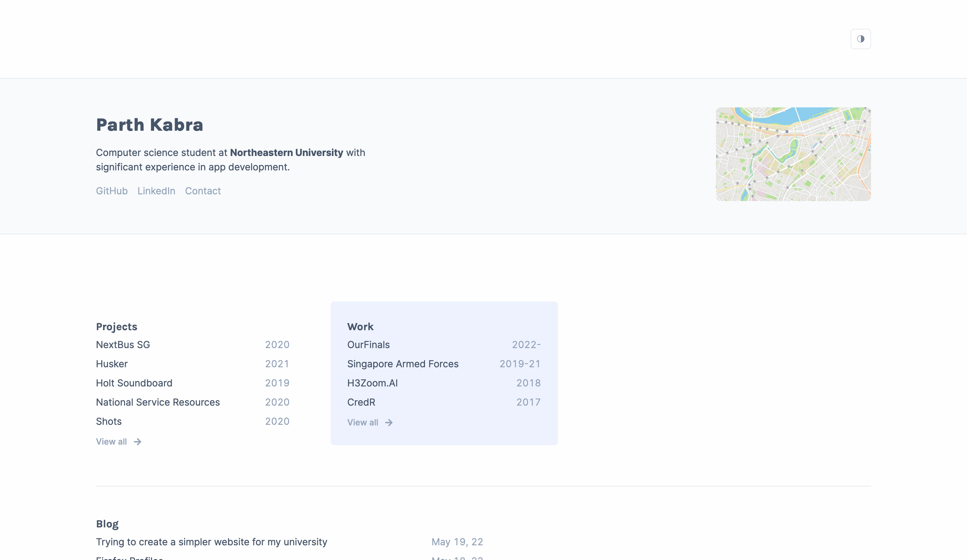
Task: Open the OurFinals work entry
Action: click(368, 345)
